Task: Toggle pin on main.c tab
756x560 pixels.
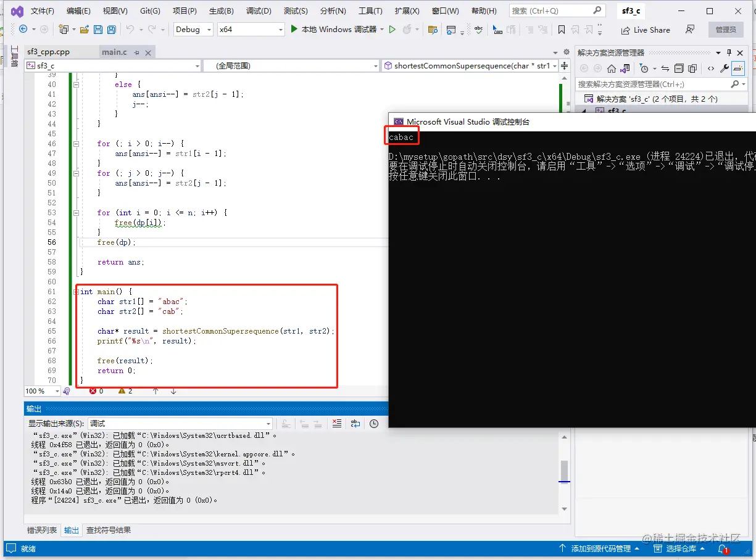Action: click(x=136, y=52)
